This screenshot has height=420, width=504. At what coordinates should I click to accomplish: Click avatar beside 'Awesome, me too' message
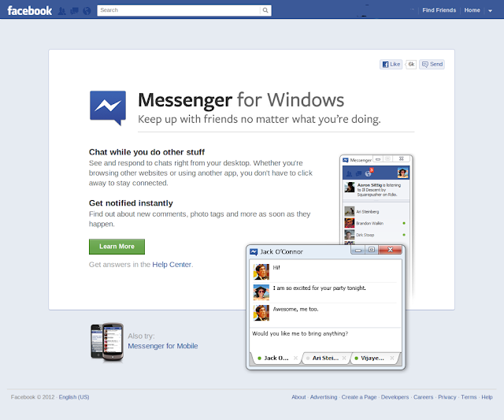tap(261, 313)
